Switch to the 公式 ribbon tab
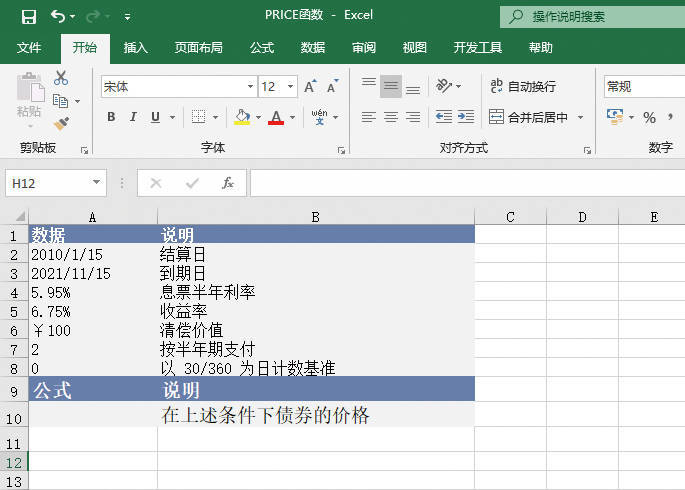 click(262, 47)
